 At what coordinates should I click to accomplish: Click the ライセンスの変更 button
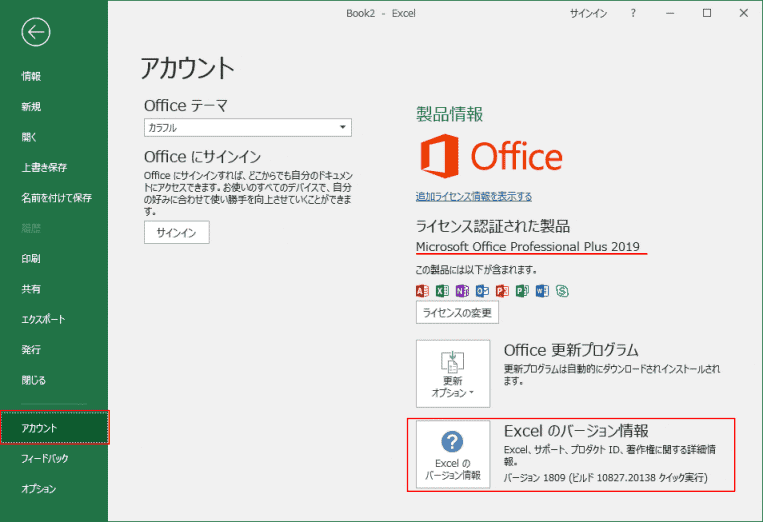[x=457, y=312]
